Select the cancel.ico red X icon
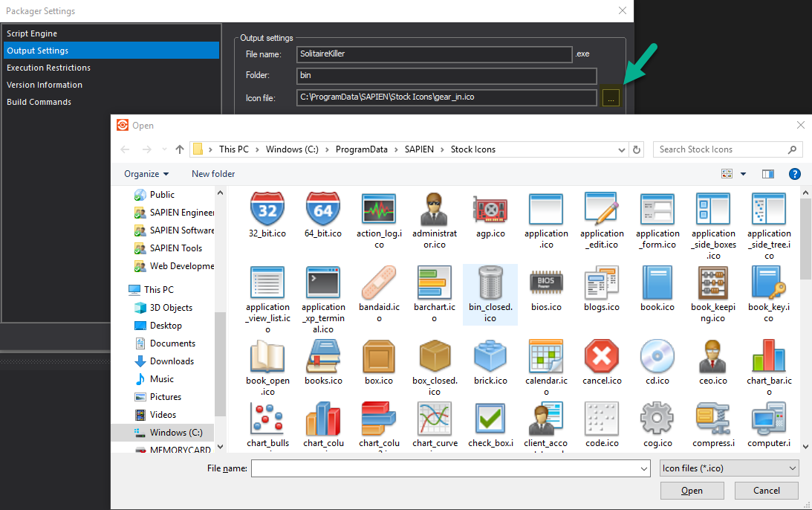The height and width of the screenshot is (510, 812). click(x=601, y=357)
